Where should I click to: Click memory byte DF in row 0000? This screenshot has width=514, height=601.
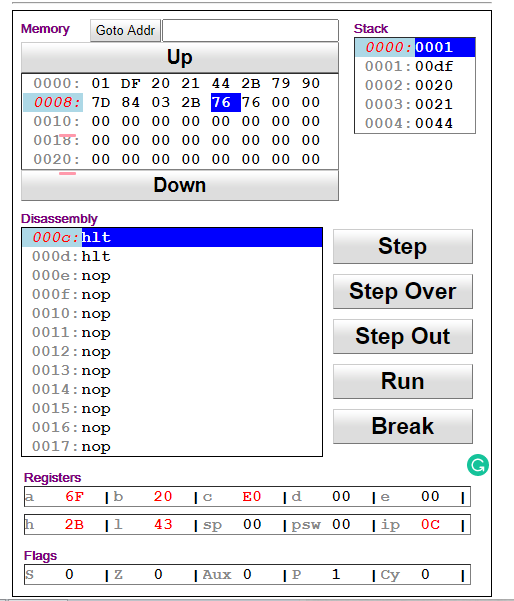131,83
